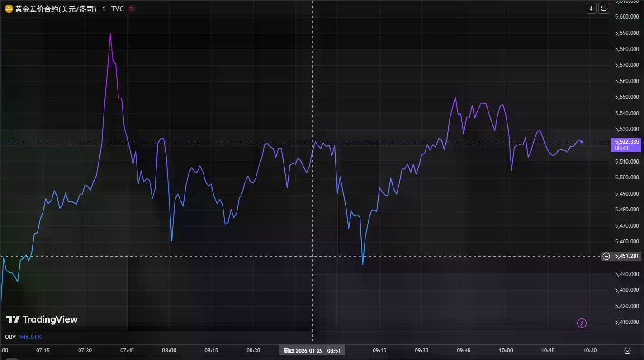The height and width of the screenshot is (360, 644).
Task: Click the 10:00 time axis label
Action: 506,351
